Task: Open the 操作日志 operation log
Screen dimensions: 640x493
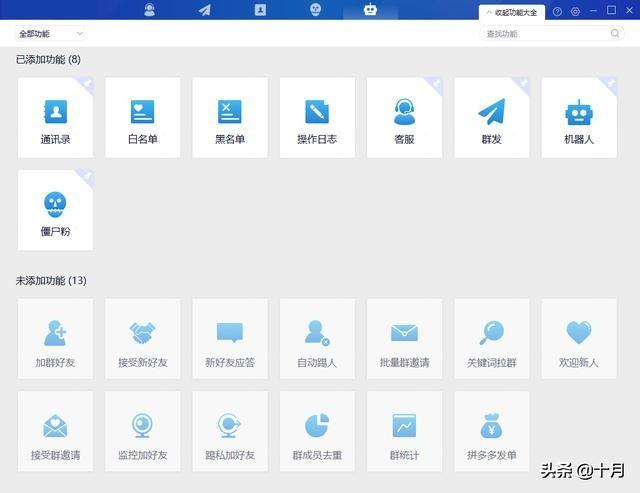Action: [x=317, y=118]
